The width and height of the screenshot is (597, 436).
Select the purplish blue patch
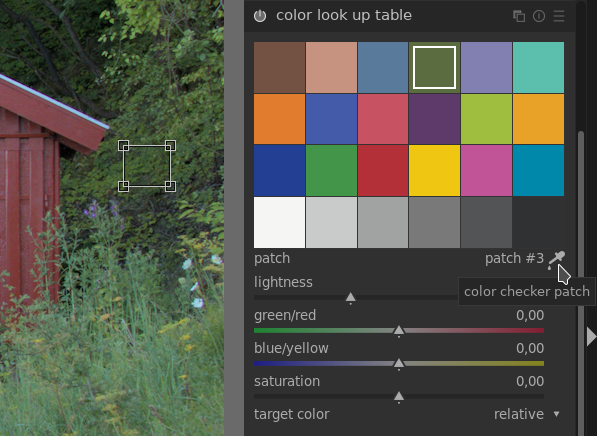(331, 119)
